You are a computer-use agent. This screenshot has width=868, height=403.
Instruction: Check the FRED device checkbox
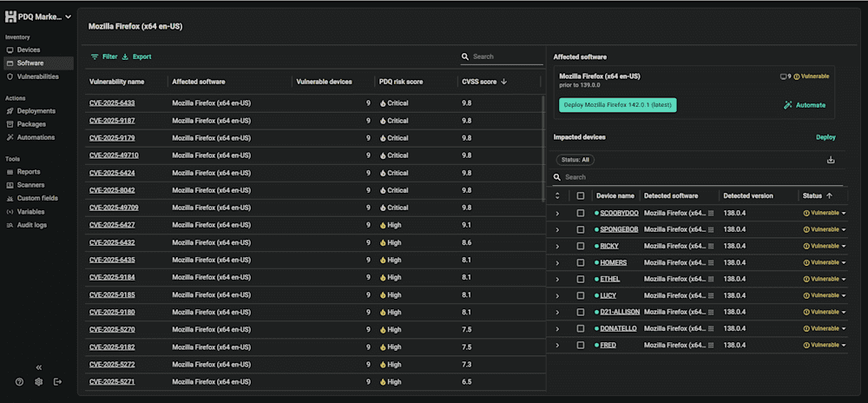click(580, 345)
